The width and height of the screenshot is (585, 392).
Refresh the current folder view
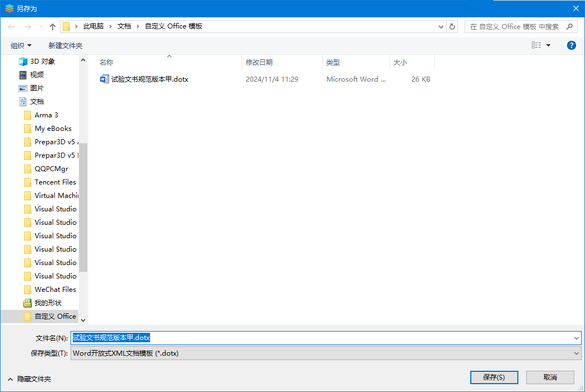(x=452, y=26)
